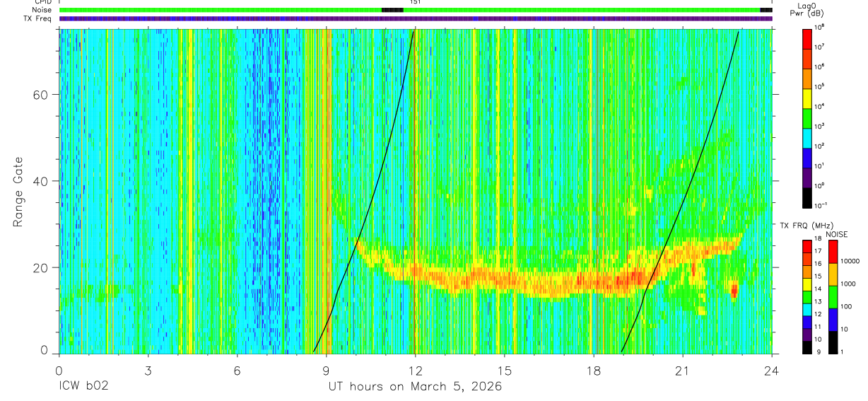Click the red vertical stripe at 12 UT
The height and width of the screenshot is (401, 868).
tap(414, 191)
